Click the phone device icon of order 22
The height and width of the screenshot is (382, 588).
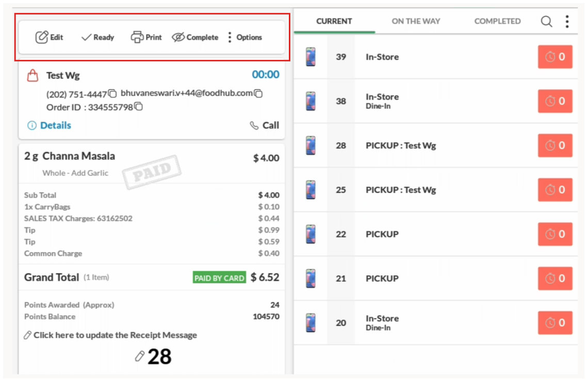point(311,234)
